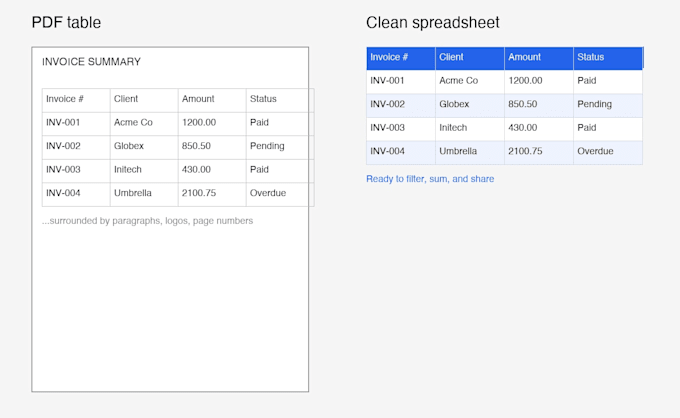Click the 'PDF table' heading
Screen dimensions: 680x418
pos(66,22)
